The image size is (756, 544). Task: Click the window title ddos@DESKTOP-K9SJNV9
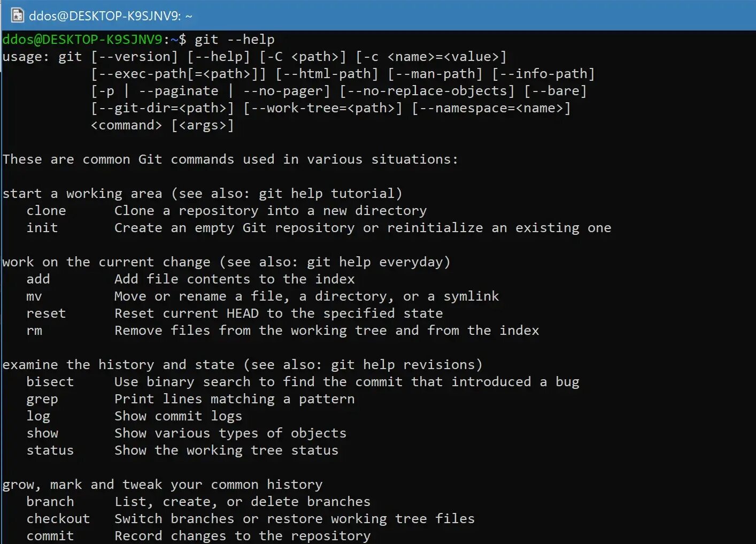(x=105, y=16)
